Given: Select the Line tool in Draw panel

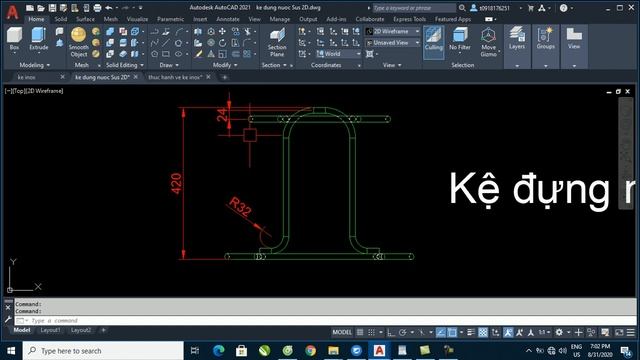Looking at the screenshot, I should tap(166, 42).
